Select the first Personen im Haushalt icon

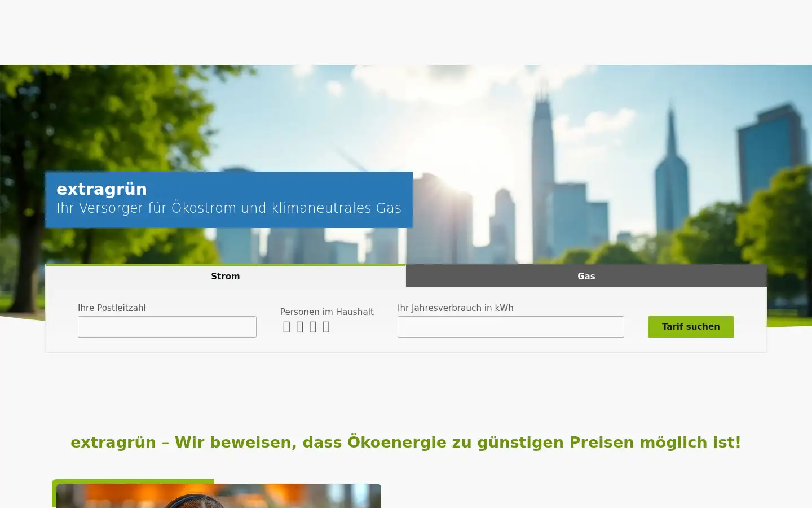[x=286, y=327]
